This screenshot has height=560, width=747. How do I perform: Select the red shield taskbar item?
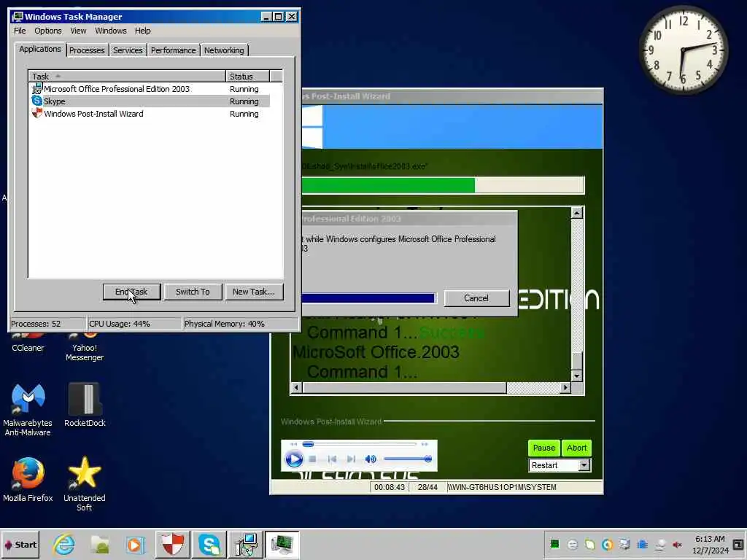coord(172,544)
